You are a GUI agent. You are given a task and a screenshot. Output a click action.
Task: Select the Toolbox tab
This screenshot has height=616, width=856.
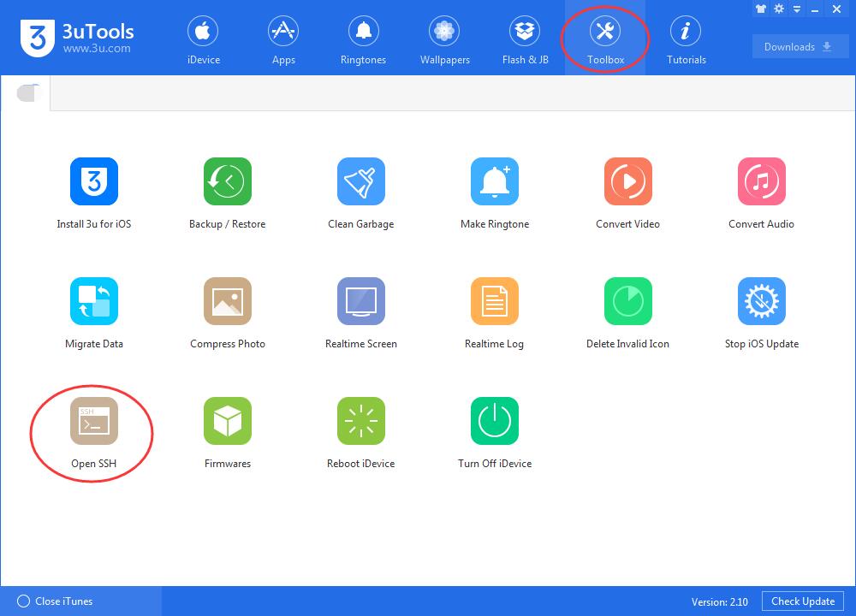click(605, 39)
